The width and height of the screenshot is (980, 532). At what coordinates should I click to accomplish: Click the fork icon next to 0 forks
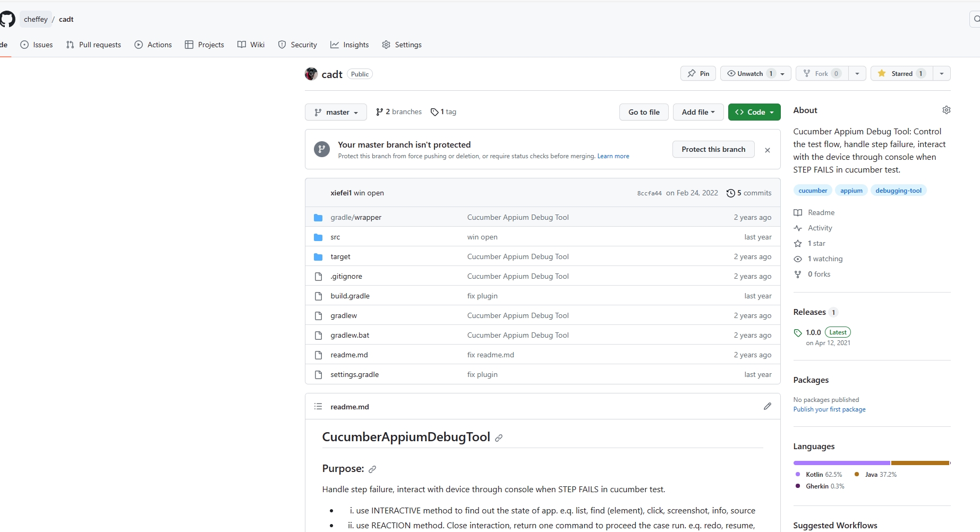coord(798,274)
